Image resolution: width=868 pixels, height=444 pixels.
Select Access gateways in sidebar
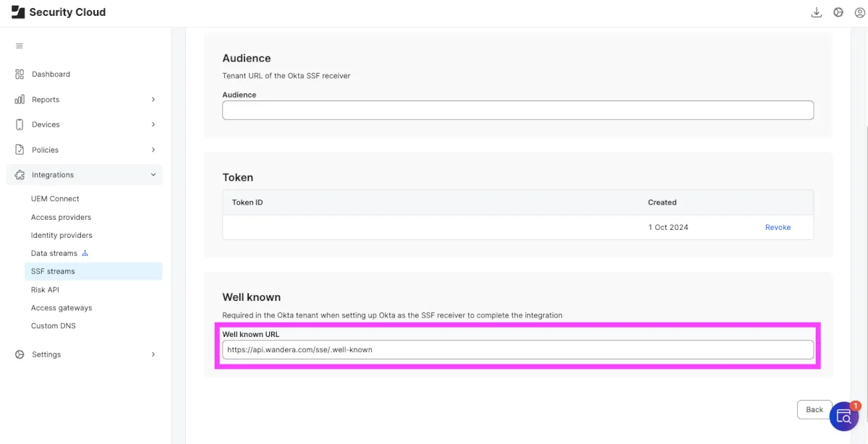[61, 308]
